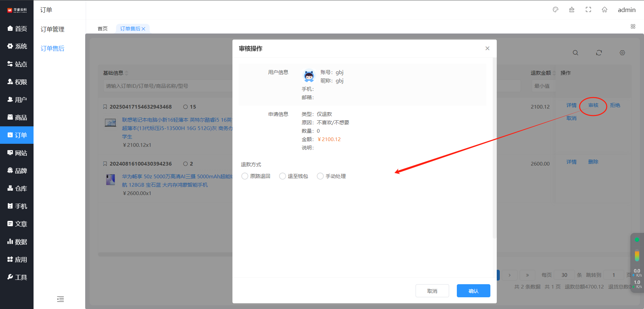Viewport: 644px width, 309px height.
Task: Open page size selector showing 30
Action: (x=564, y=275)
